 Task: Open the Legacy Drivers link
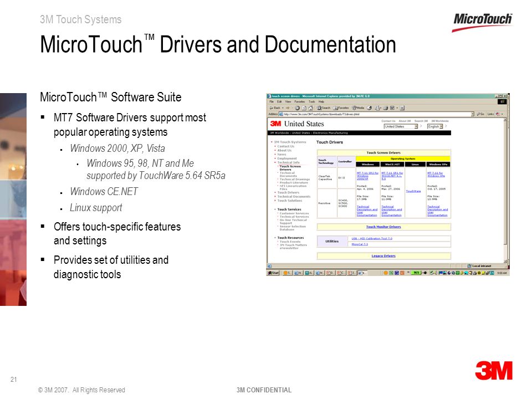point(383,256)
